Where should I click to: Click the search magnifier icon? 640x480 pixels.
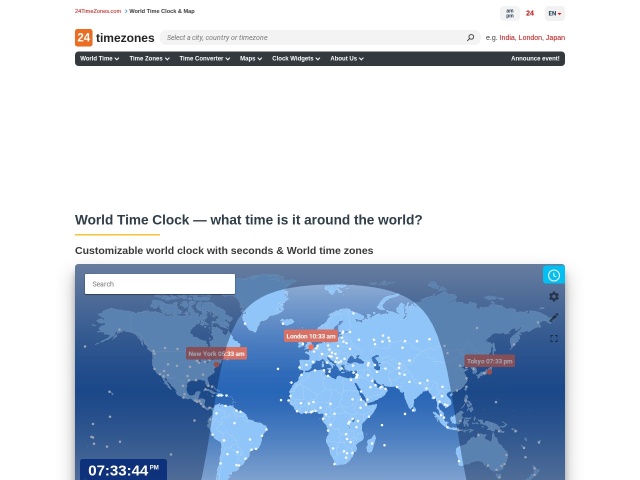point(470,38)
